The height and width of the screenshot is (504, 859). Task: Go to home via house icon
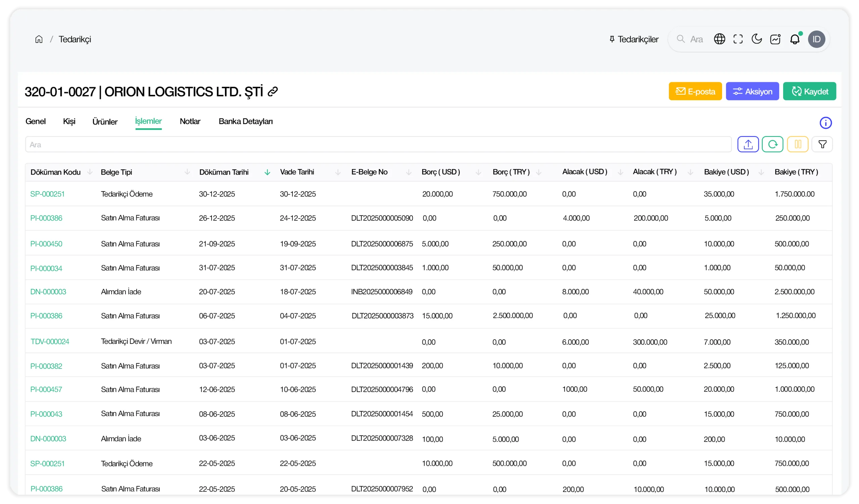coord(39,39)
